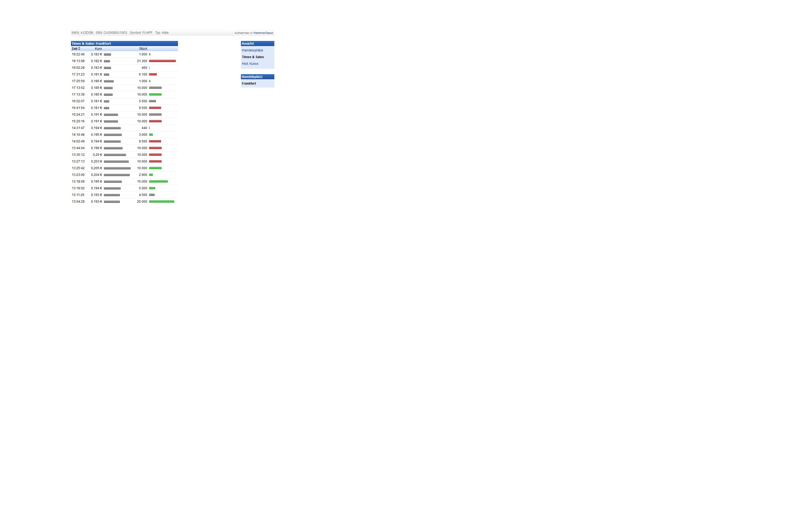Click the time 13:27:13
Screen dimensions: 803x532
pyautogui.click(x=78, y=161)
